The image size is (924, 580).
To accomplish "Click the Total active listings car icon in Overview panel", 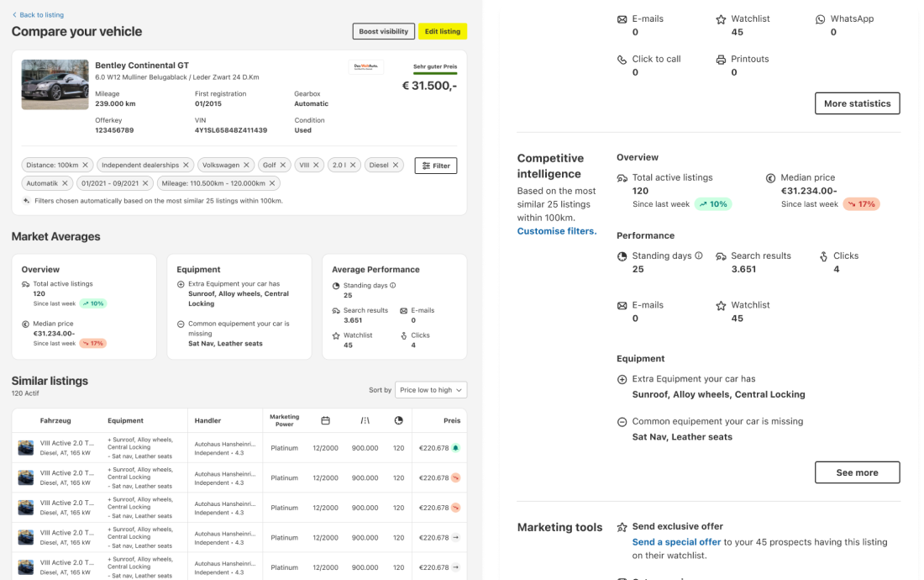I will (x=622, y=178).
